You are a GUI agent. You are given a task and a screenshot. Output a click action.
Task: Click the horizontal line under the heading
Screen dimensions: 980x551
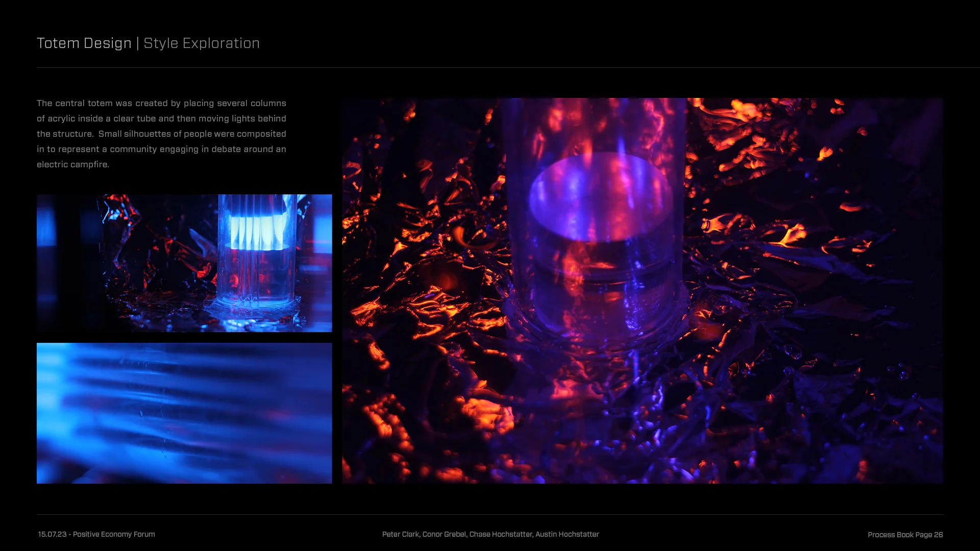490,67
